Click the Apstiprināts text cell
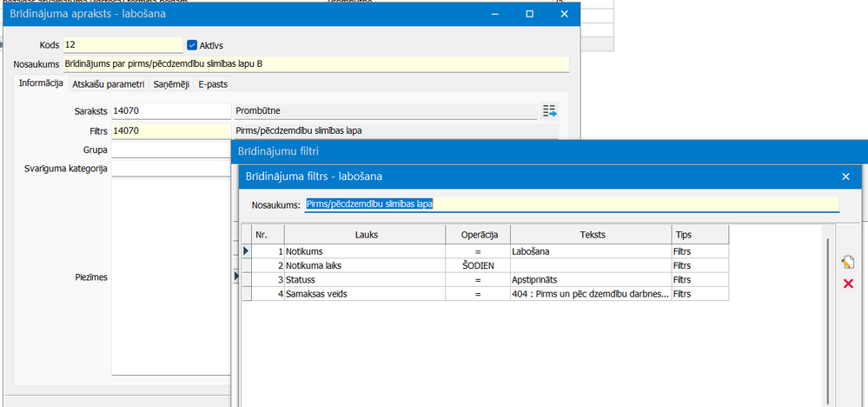 [591, 280]
